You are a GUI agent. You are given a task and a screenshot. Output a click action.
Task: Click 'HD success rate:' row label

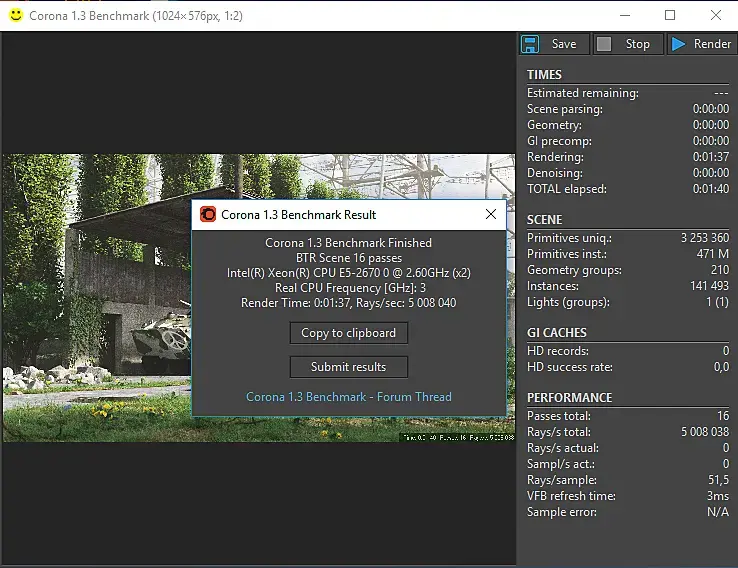point(570,367)
